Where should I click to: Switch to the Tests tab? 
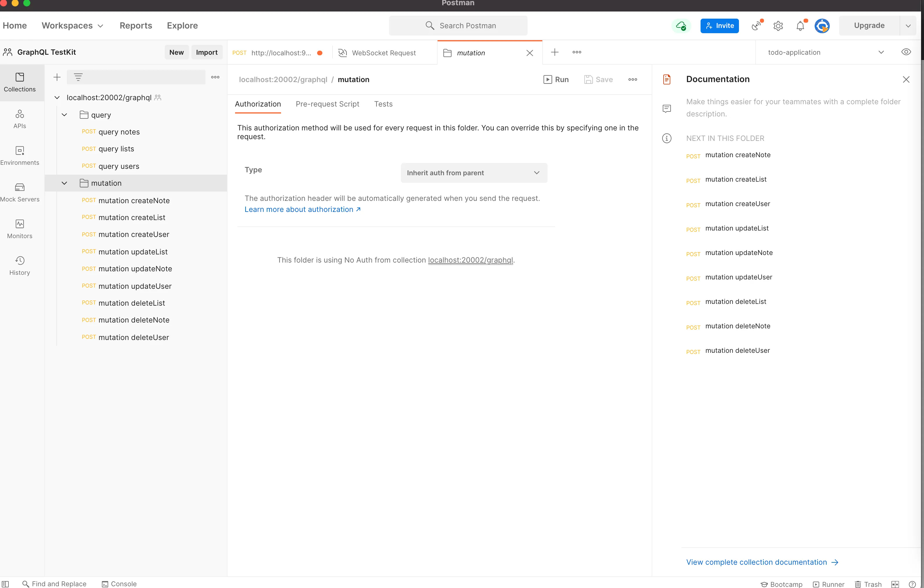383,104
